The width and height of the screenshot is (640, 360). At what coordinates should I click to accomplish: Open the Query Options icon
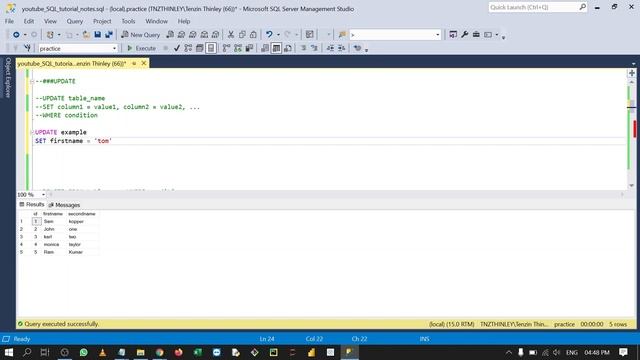pos(200,48)
